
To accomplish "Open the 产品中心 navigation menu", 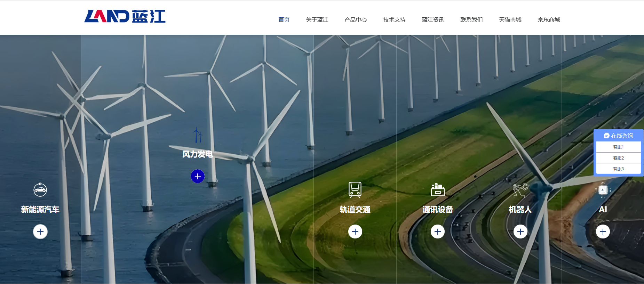I will click(356, 19).
